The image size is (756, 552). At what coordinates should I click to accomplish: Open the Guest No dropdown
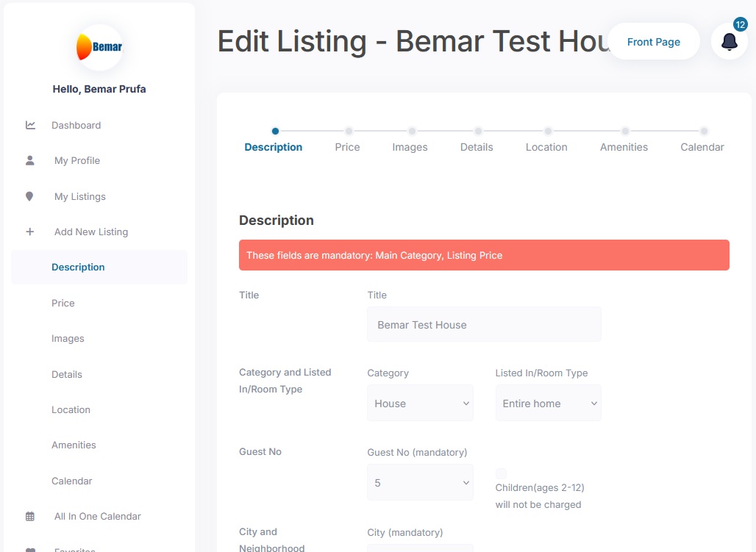click(x=420, y=483)
